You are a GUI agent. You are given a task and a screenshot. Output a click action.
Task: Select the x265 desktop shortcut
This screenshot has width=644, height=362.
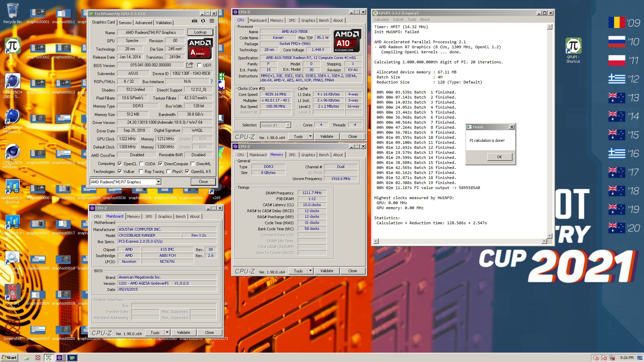[x=216, y=194]
